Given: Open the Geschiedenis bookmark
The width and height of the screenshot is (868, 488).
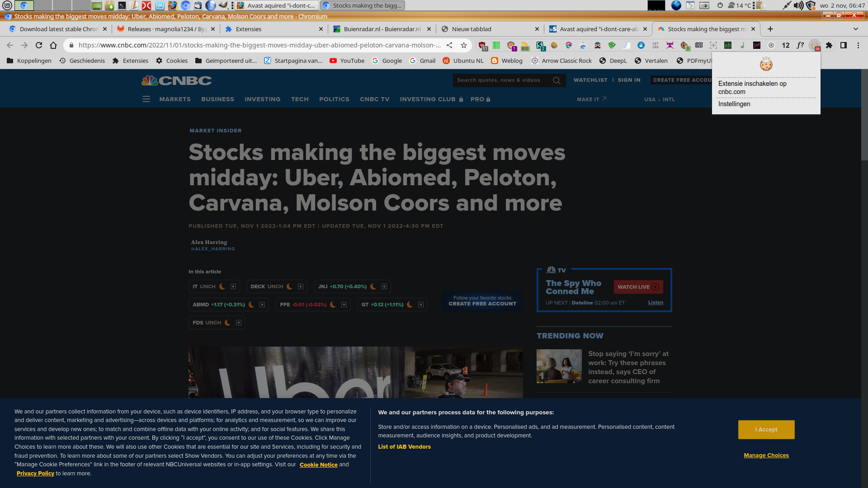Looking at the screenshot, I should [x=82, y=61].
